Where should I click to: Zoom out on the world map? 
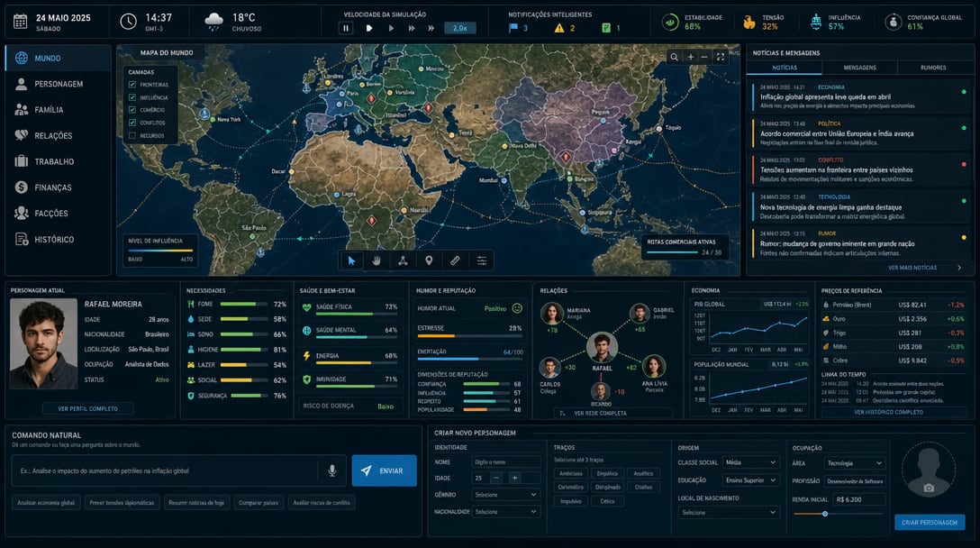[x=704, y=57]
